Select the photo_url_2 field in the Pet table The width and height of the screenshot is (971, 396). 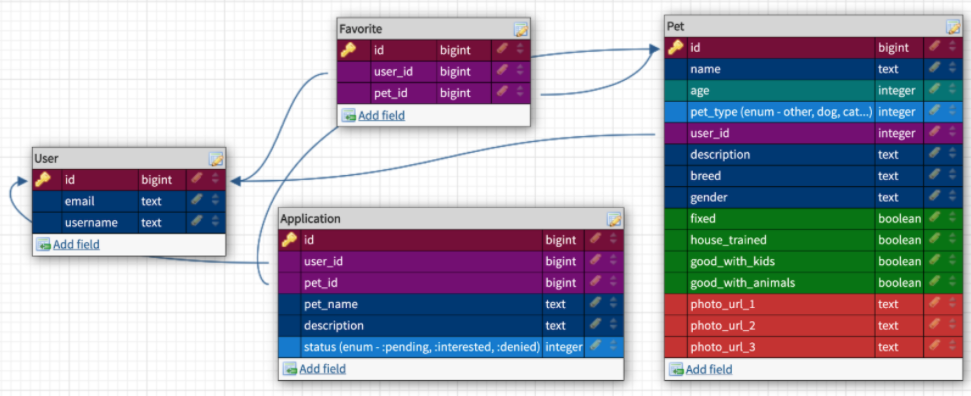point(814,326)
